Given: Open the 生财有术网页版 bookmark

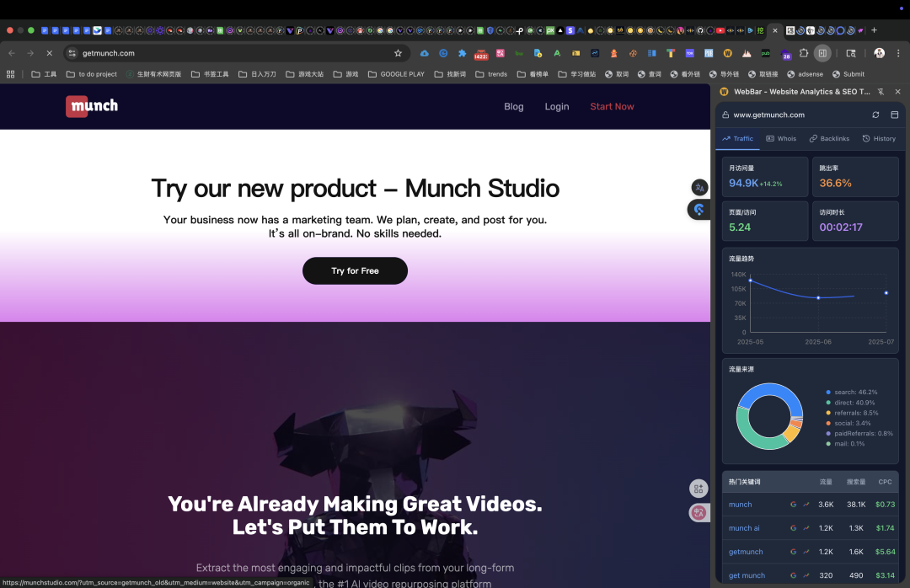Looking at the screenshot, I should click(x=154, y=74).
